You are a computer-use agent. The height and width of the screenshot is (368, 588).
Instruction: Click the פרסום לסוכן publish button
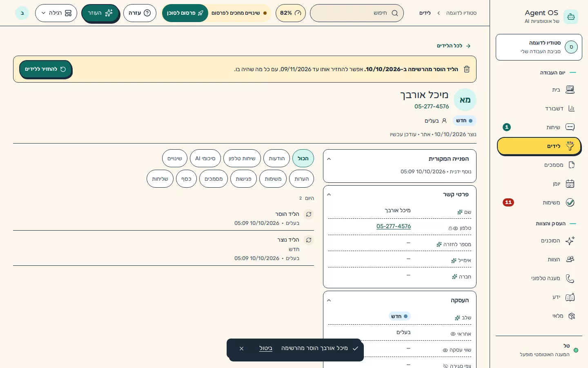click(185, 13)
